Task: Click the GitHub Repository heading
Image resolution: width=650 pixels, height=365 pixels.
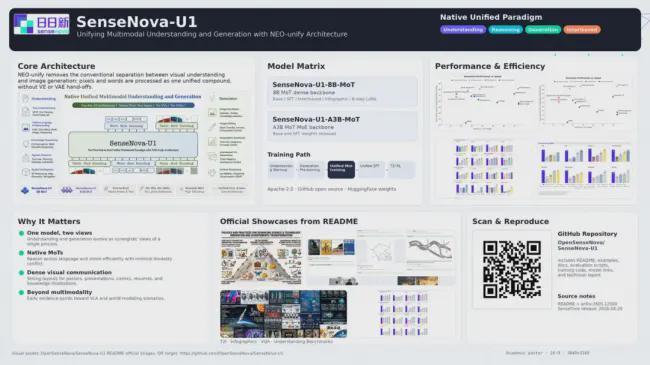Action: (587, 234)
